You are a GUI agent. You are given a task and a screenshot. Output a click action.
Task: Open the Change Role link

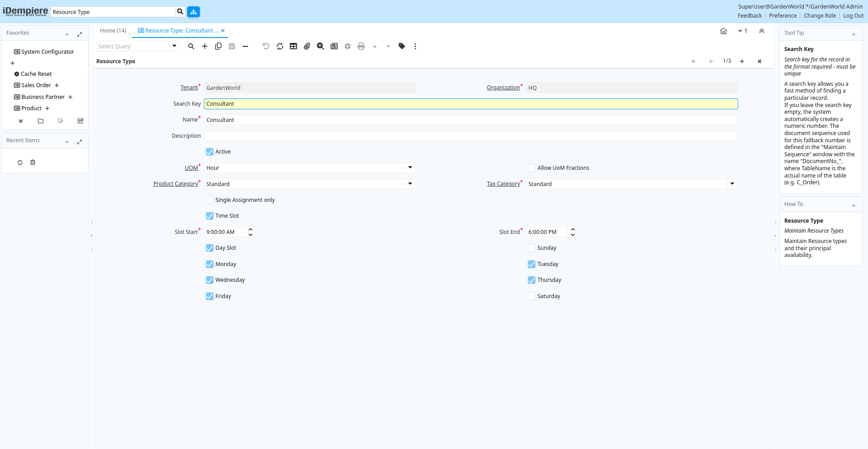(820, 16)
